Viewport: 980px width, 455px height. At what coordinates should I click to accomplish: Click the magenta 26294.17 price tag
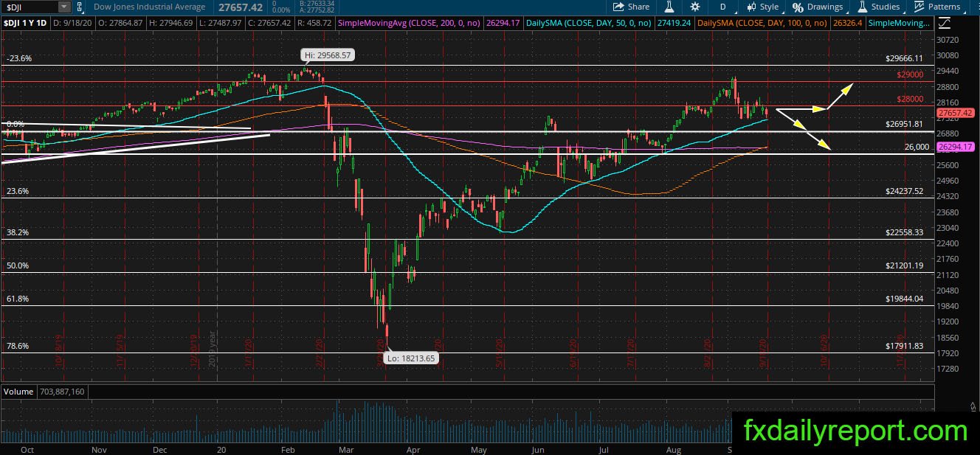coord(956,147)
